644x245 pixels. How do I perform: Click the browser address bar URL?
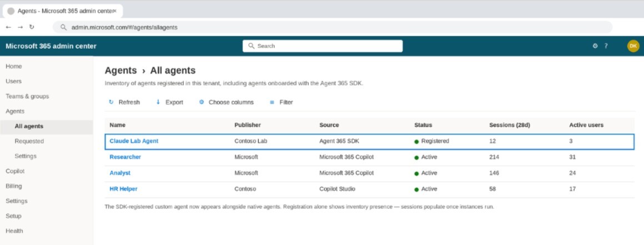click(x=124, y=28)
